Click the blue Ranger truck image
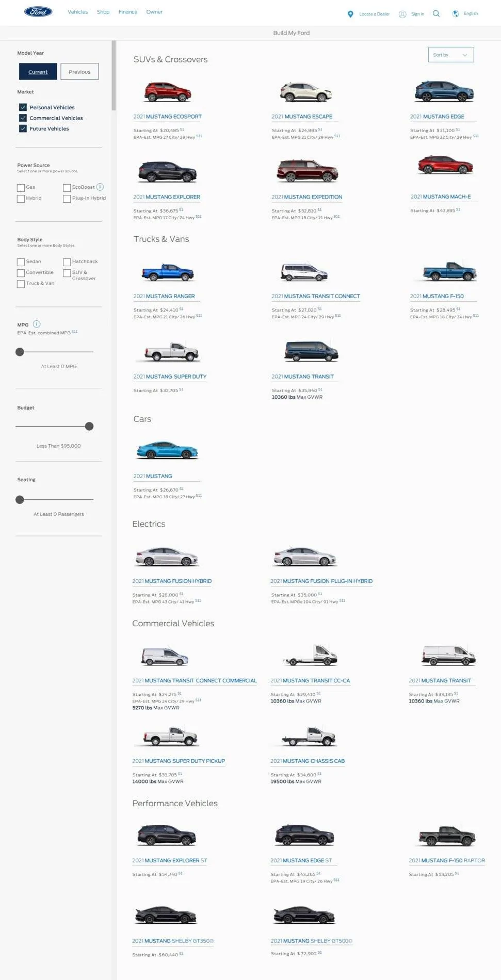 point(168,272)
